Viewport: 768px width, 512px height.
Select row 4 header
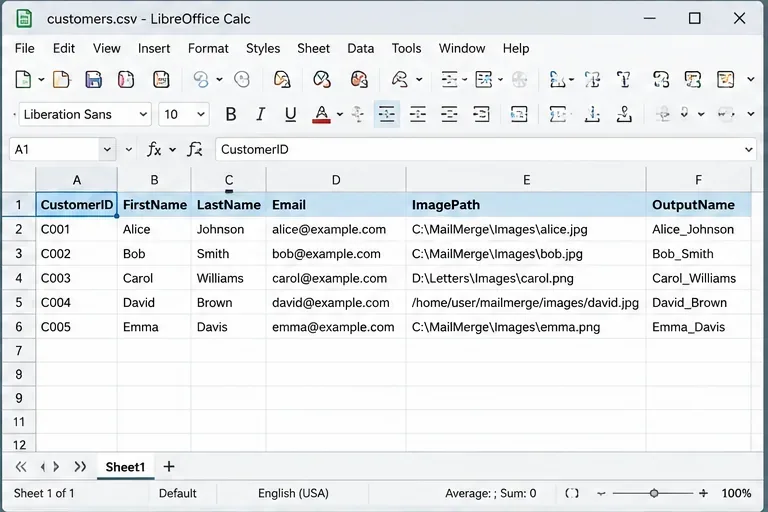[19, 278]
